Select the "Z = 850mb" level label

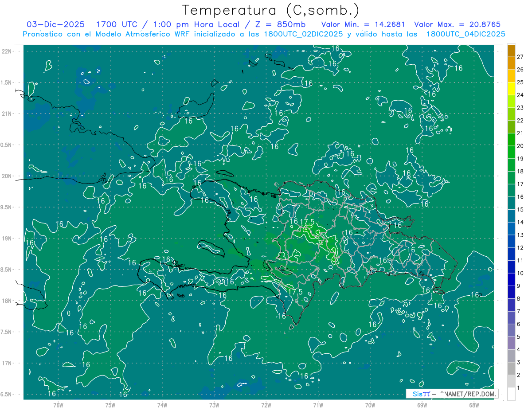[x=280, y=25]
